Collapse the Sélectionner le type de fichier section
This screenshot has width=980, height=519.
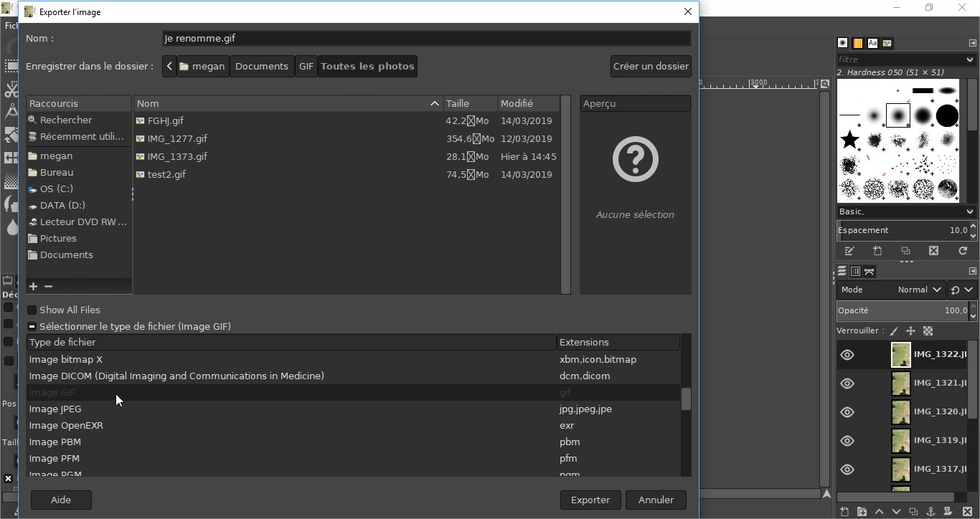[x=32, y=327]
